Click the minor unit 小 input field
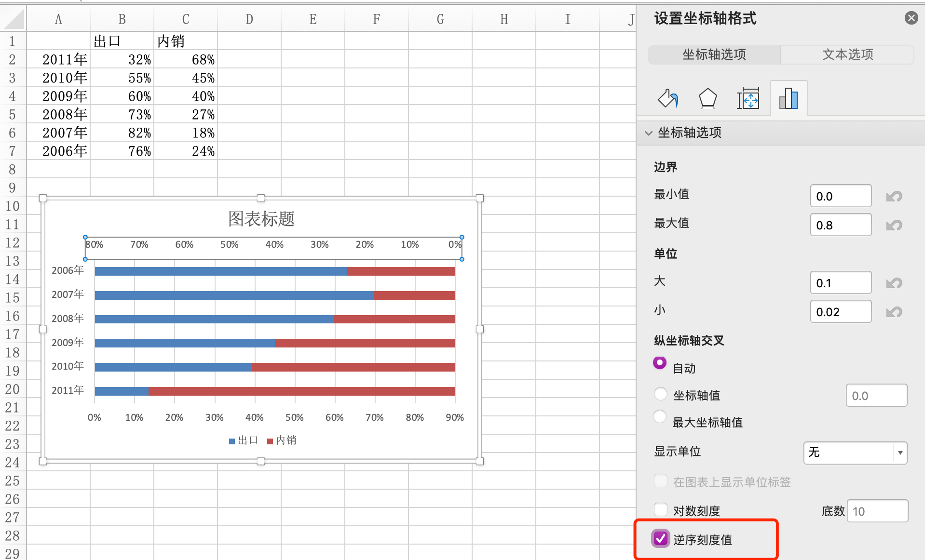Viewport: 925px width, 560px height. point(841,312)
